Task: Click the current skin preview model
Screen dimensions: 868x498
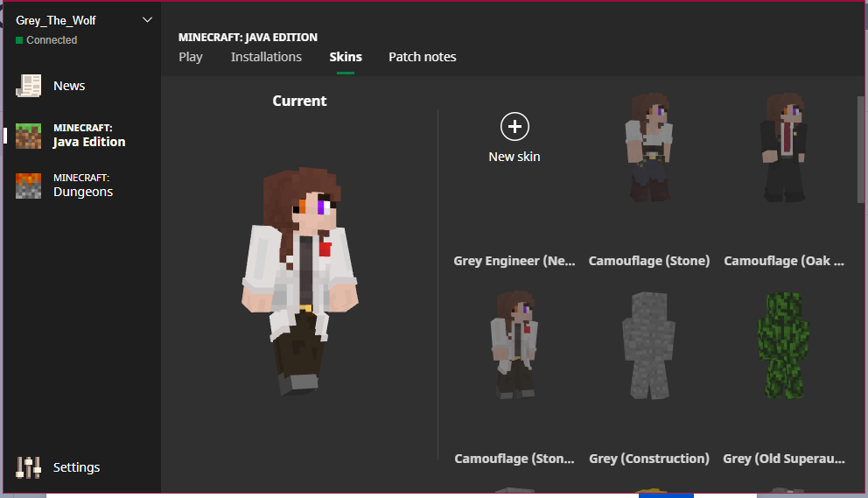Action: [x=299, y=281]
